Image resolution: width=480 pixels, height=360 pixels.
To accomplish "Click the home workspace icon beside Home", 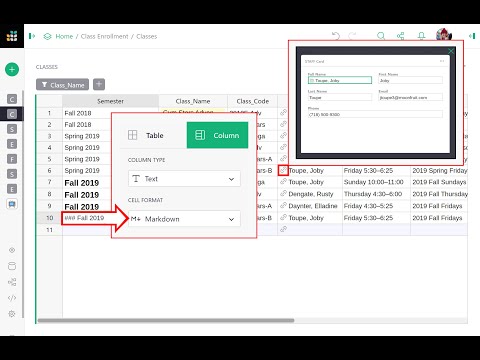I will 47,36.
